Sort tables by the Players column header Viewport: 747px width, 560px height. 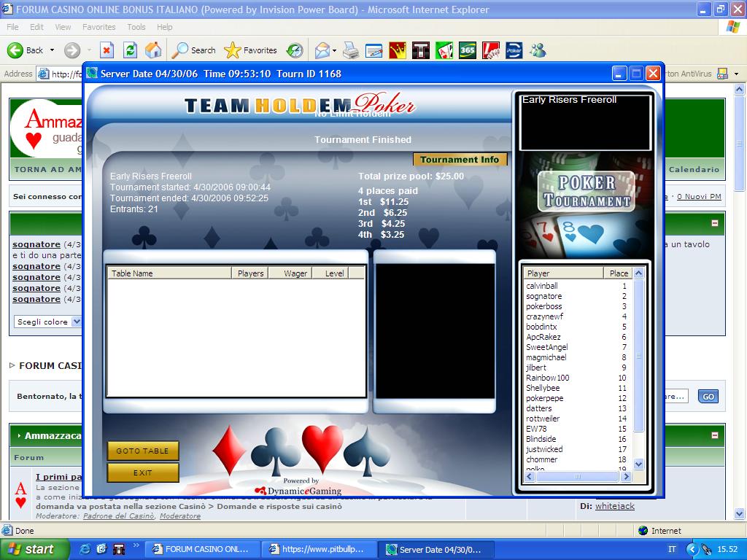(x=250, y=273)
